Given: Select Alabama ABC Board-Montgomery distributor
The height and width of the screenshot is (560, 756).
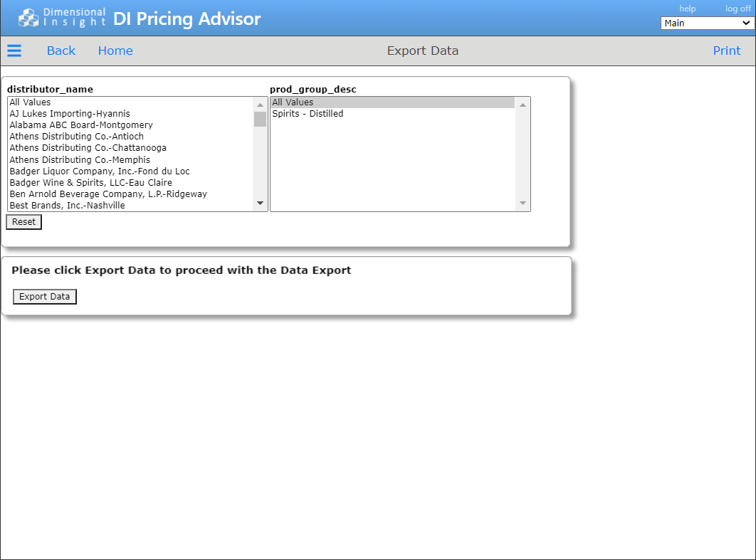Looking at the screenshot, I should pyautogui.click(x=131, y=125).
